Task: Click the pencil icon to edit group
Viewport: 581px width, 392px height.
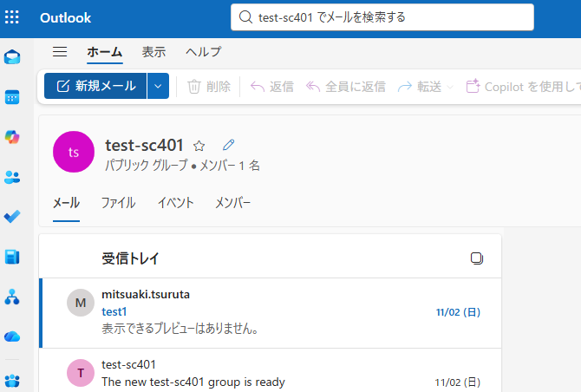Action: (x=228, y=145)
